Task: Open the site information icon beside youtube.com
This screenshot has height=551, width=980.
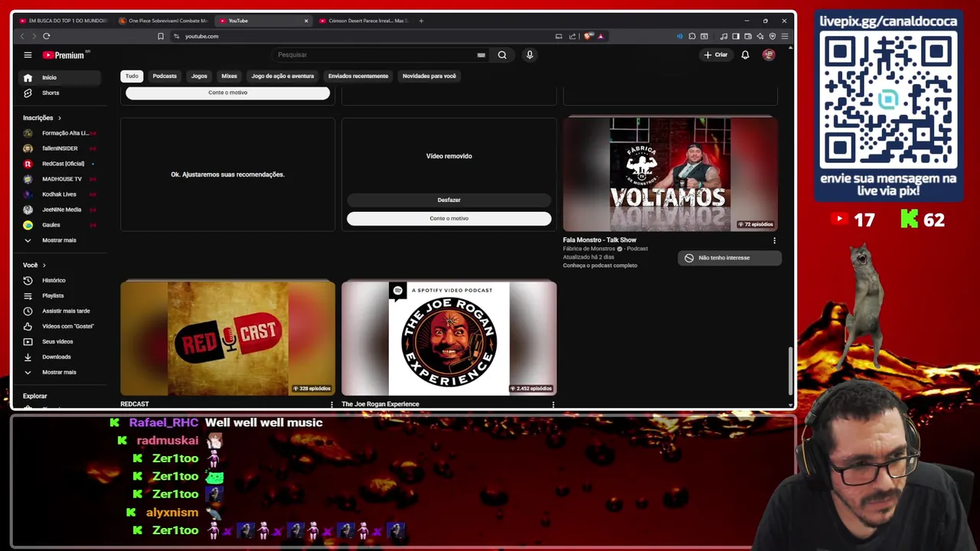Action: pyautogui.click(x=176, y=36)
